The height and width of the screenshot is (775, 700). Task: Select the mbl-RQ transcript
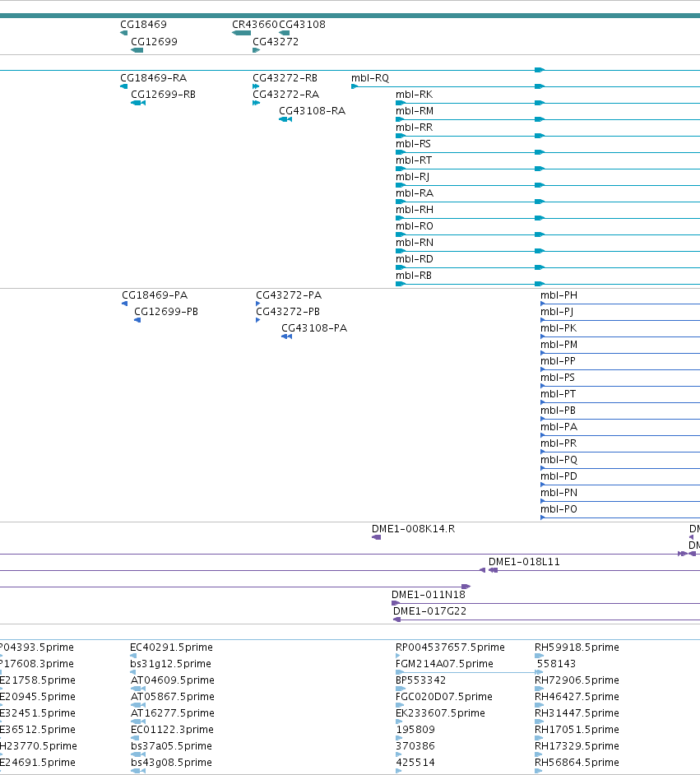370,77
